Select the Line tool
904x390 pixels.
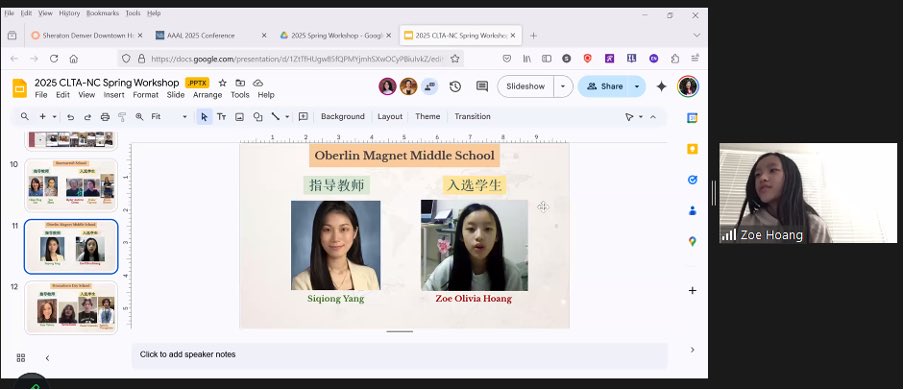tap(276, 117)
